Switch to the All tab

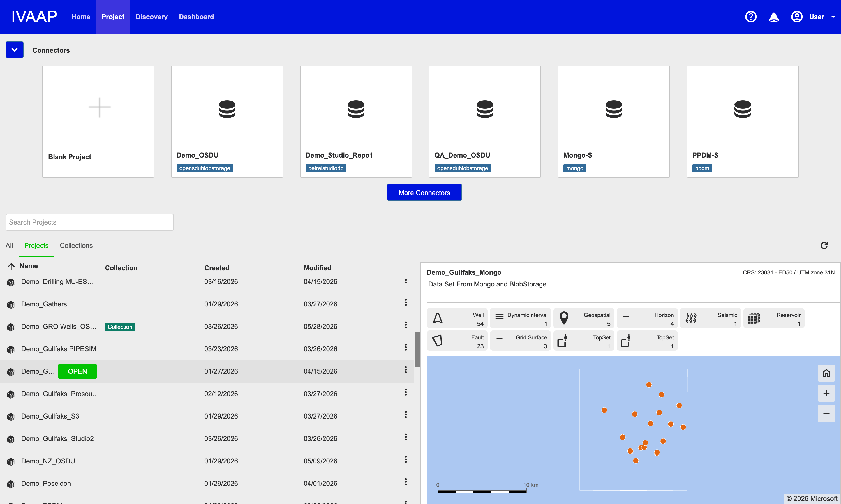click(9, 245)
